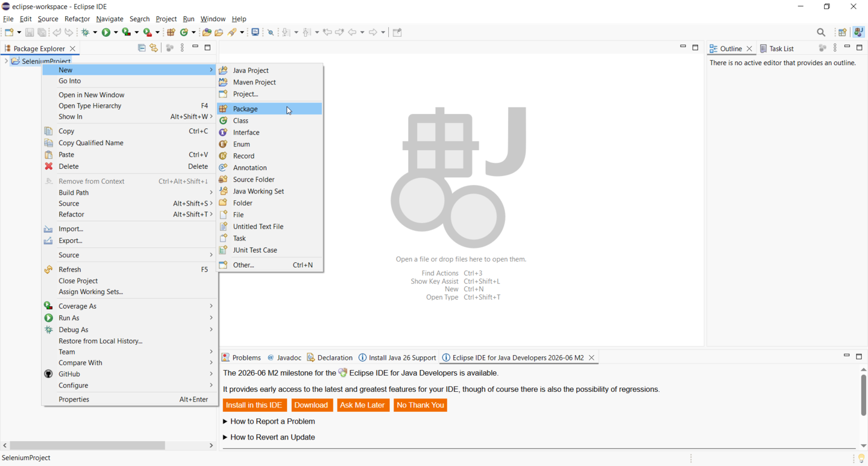
Task: Collapse All in Package Explorer
Action: tap(142, 48)
